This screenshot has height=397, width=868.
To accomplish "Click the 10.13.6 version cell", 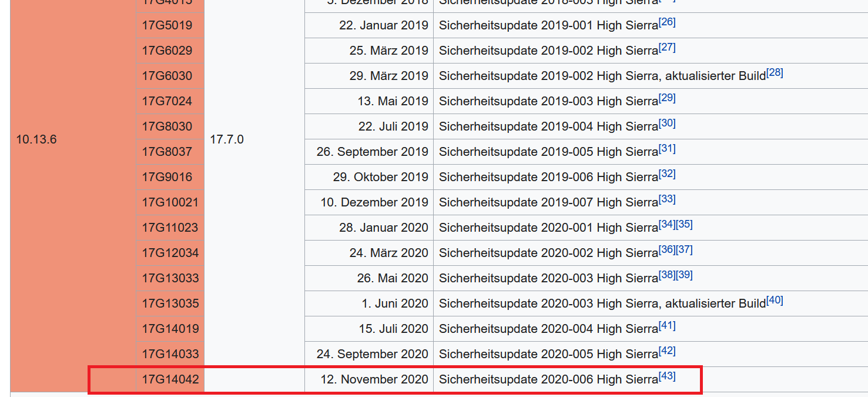I will (36, 140).
